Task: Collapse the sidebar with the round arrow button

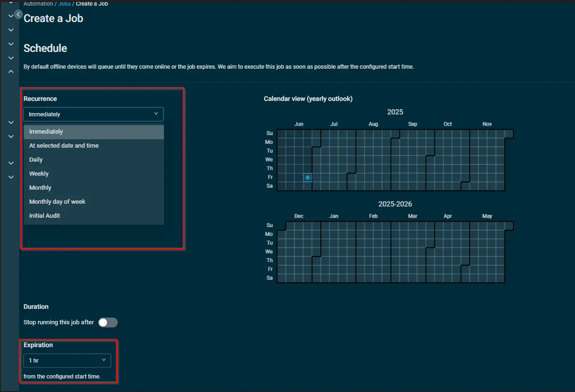Action: coord(18,14)
